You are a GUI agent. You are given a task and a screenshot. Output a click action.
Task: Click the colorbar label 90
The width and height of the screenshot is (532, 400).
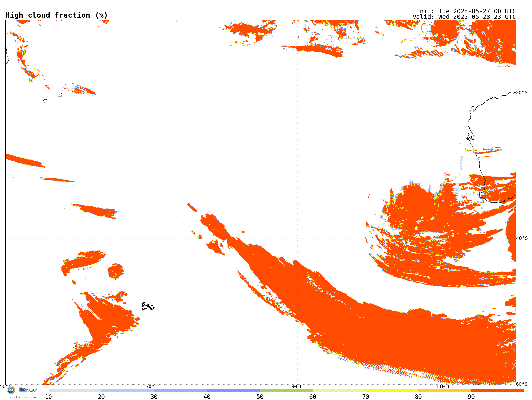[471, 397]
